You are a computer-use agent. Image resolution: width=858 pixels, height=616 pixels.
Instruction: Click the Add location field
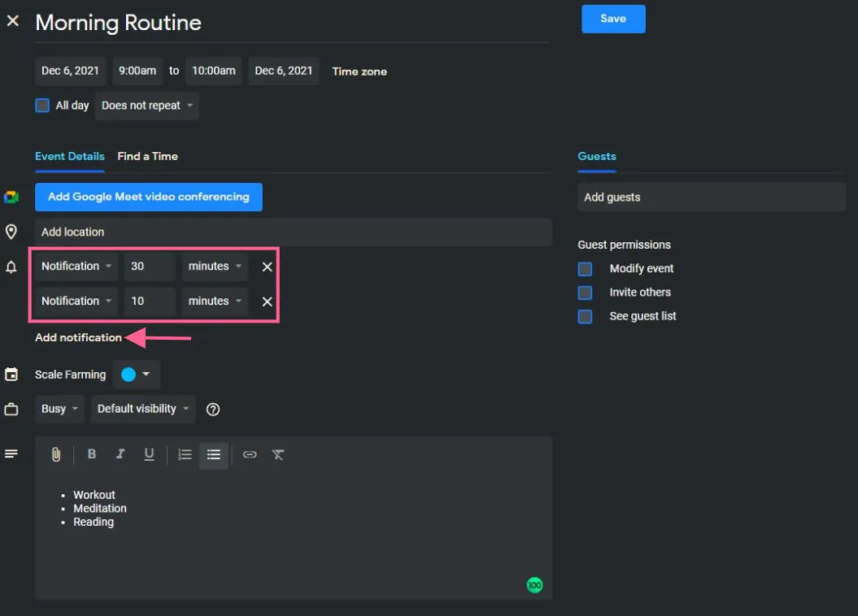294,232
